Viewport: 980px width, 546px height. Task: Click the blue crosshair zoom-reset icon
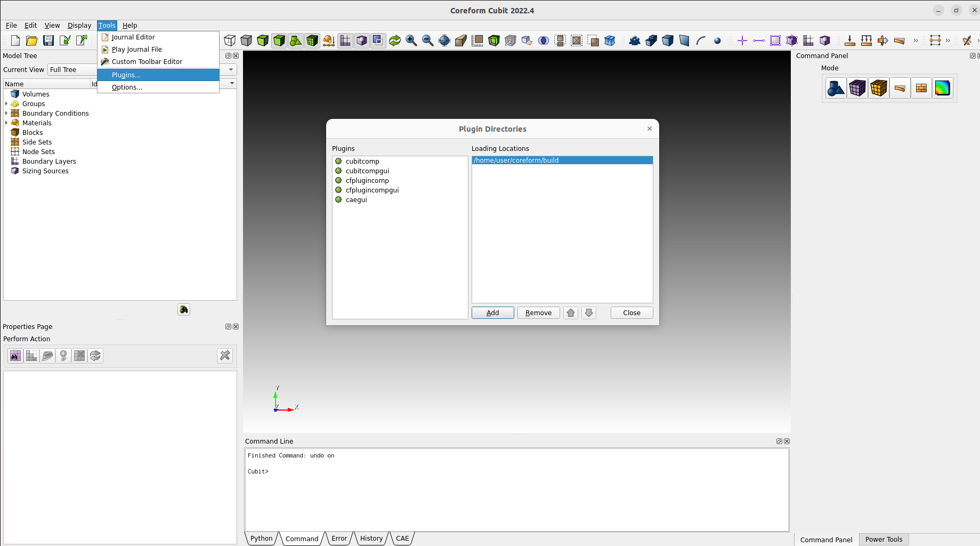click(x=444, y=41)
